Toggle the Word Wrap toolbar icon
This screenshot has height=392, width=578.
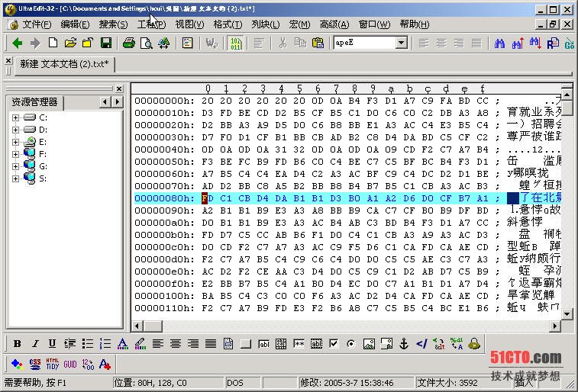(x=212, y=43)
